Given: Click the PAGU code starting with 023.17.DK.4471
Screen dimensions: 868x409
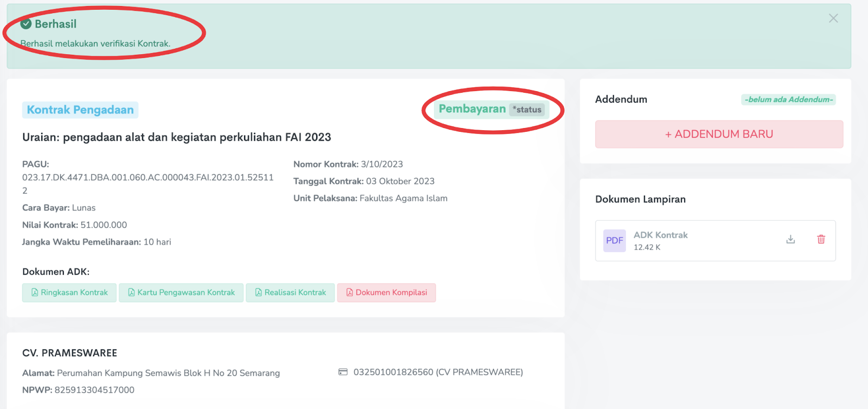Looking at the screenshot, I should tap(148, 184).
